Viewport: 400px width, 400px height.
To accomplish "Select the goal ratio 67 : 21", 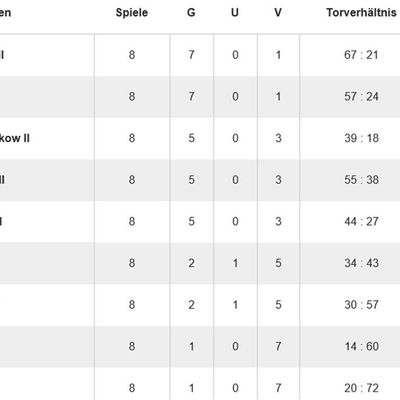I will pos(361,55).
